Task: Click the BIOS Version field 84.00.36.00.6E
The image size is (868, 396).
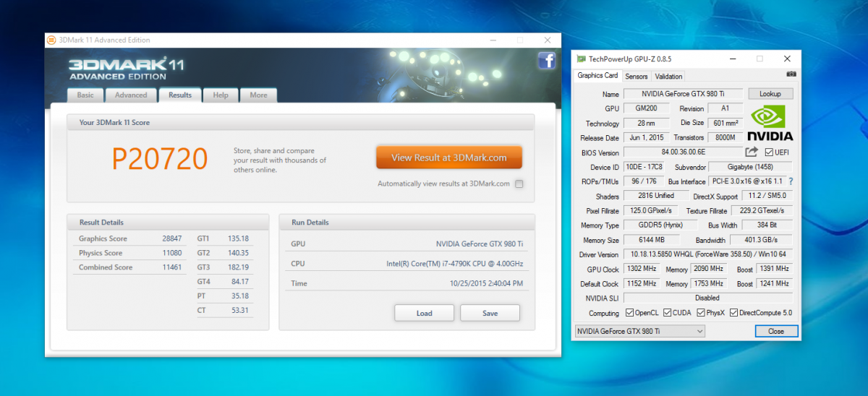Action: click(683, 152)
